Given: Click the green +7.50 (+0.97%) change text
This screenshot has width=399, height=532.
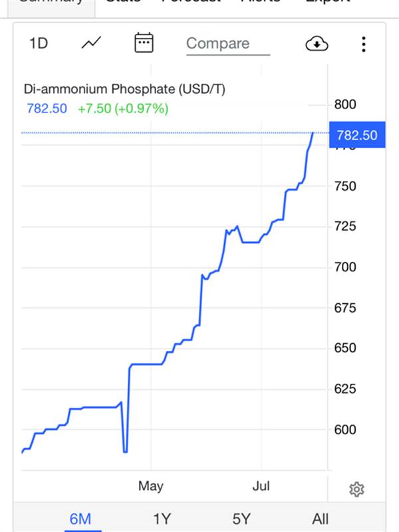Looking at the screenshot, I should pyautogui.click(x=123, y=108).
